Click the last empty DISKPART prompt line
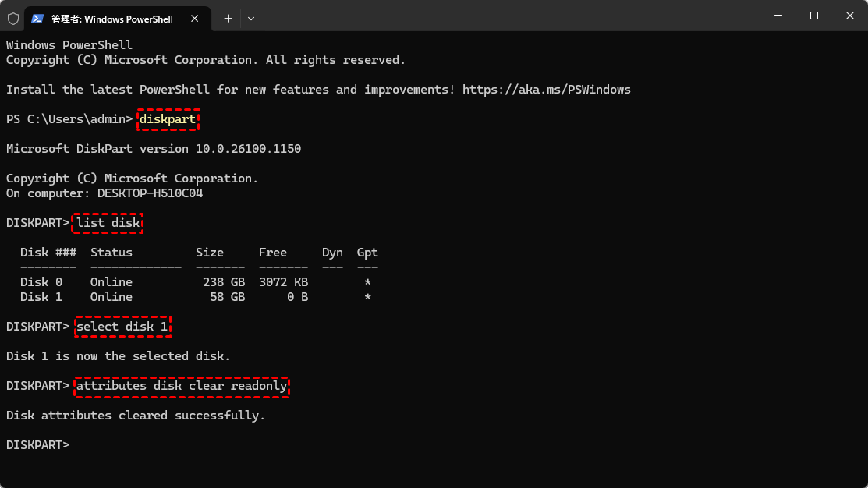This screenshot has height=488, width=868. click(38, 445)
